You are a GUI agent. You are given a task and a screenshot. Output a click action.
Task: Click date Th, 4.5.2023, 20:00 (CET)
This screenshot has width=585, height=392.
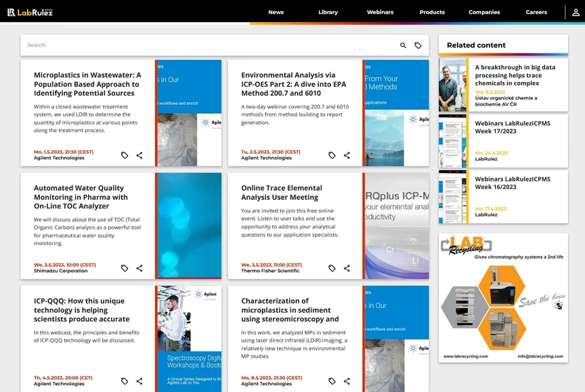click(63, 378)
